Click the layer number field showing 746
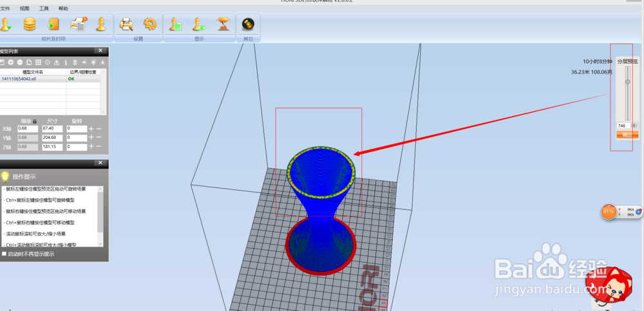The width and height of the screenshot is (644, 311). click(x=623, y=126)
